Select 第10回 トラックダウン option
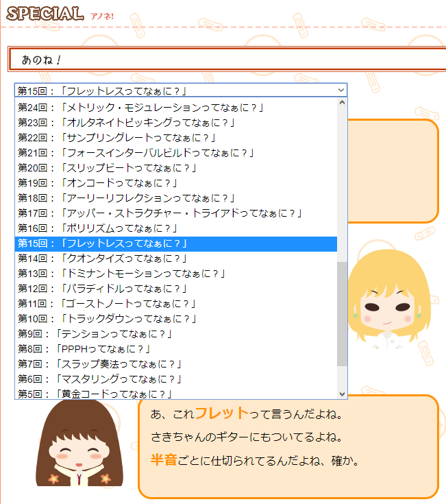The height and width of the screenshot is (504, 446). (x=176, y=319)
